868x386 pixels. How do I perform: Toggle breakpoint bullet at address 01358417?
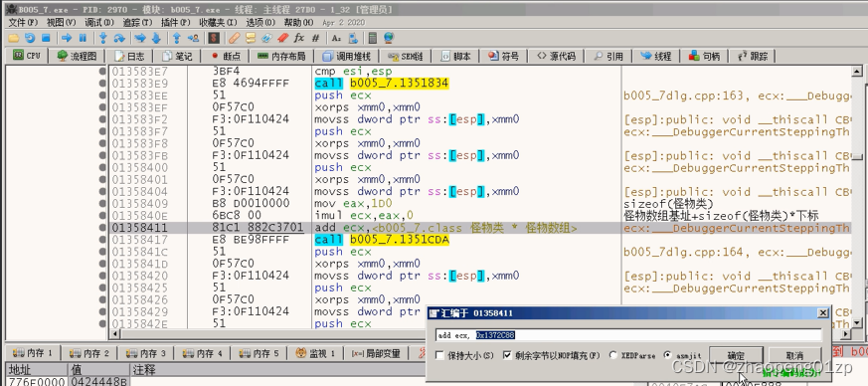(102, 240)
